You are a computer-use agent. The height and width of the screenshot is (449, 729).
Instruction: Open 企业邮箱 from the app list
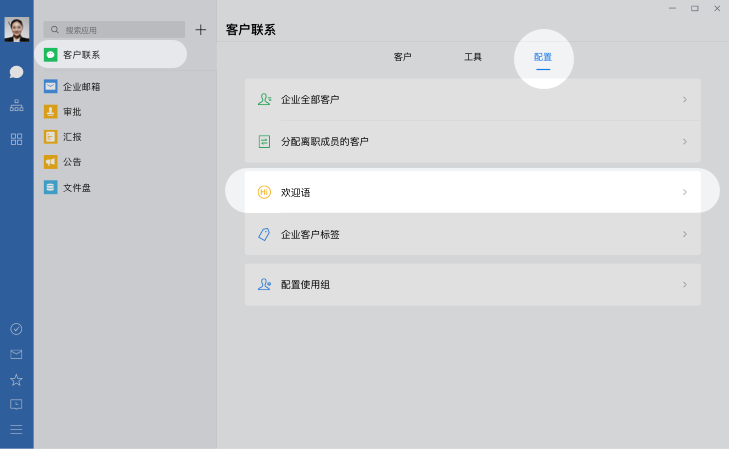pyautogui.click(x=81, y=87)
